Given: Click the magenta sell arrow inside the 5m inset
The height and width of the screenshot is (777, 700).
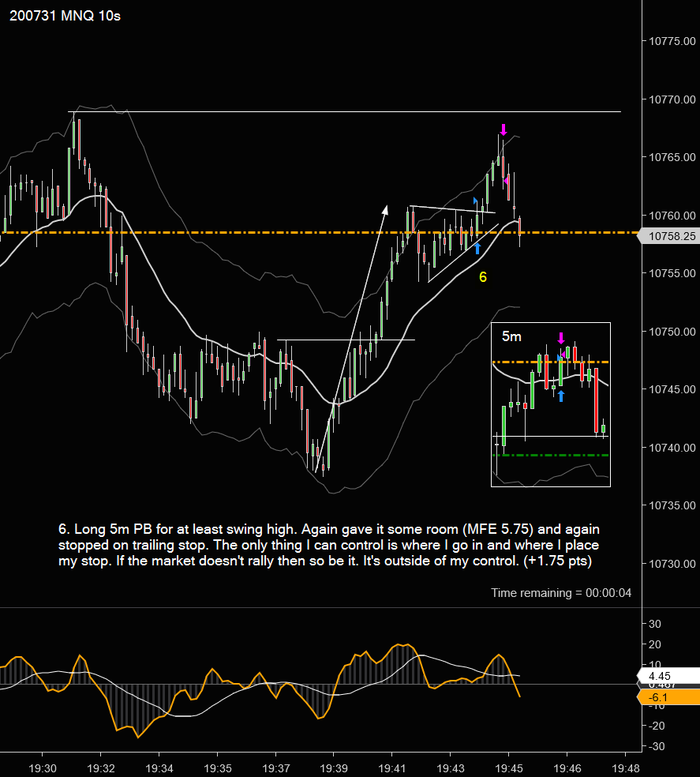Looking at the screenshot, I should click(x=561, y=339).
